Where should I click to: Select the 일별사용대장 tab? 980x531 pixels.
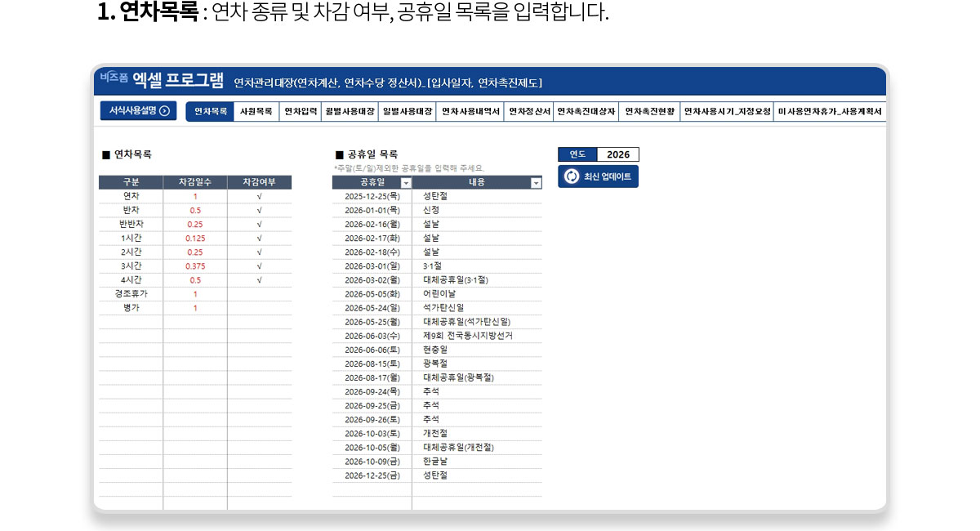pos(407,112)
